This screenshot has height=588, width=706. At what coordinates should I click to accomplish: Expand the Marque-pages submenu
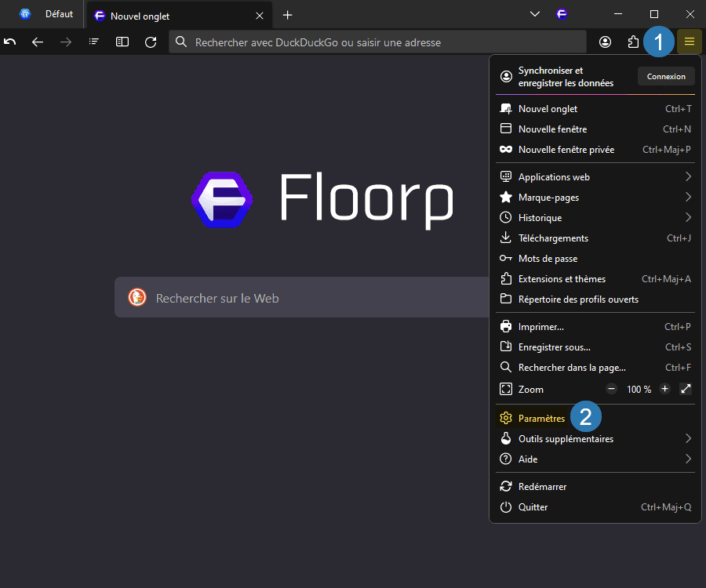[595, 197]
